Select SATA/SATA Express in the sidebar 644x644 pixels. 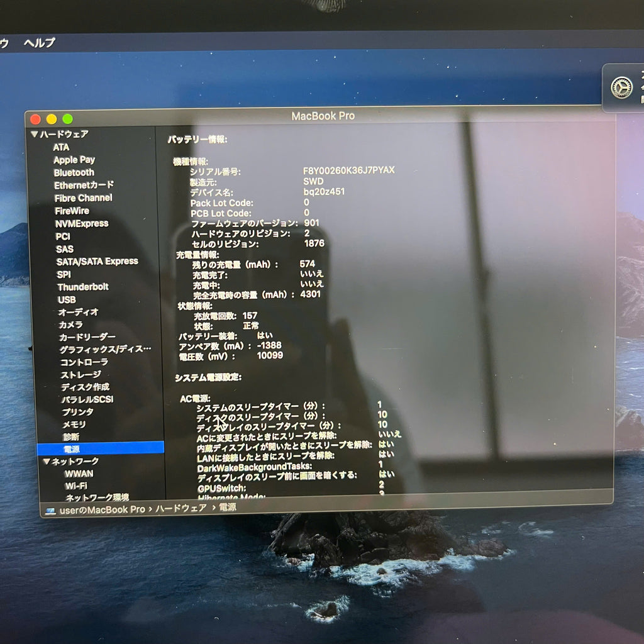[x=97, y=261]
